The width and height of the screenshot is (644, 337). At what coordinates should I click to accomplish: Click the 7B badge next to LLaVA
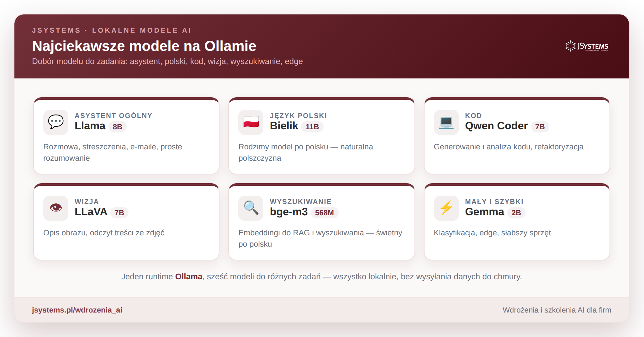point(119,213)
